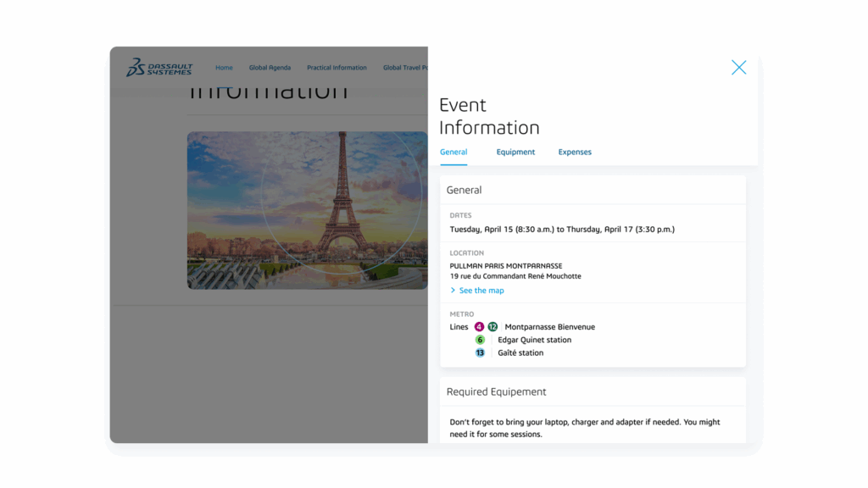
Task: Click the metro line 4 badge
Action: [x=480, y=327]
